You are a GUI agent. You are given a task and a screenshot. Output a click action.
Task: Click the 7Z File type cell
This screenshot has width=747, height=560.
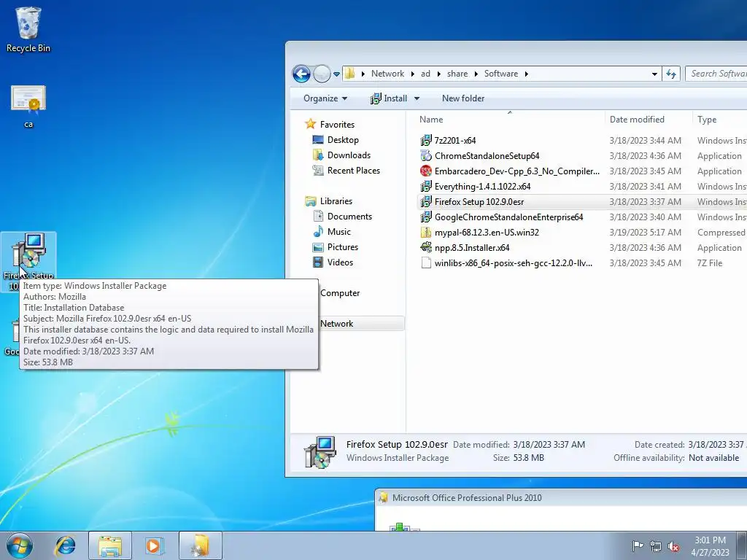tap(710, 263)
